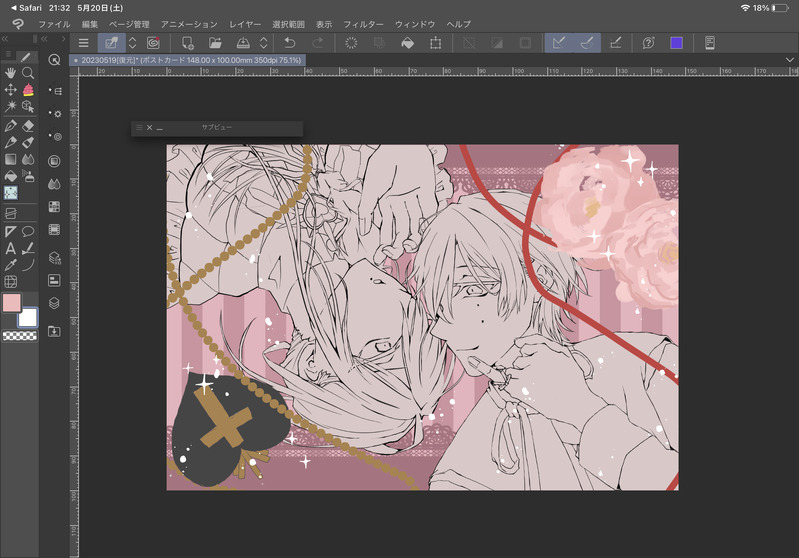Select the Move layer tool
The width and height of the screenshot is (799, 558).
point(10,90)
